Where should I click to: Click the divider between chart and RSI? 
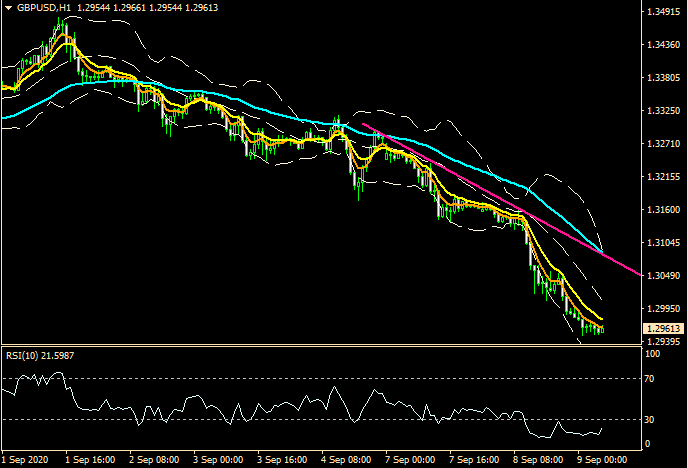coord(320,345)
